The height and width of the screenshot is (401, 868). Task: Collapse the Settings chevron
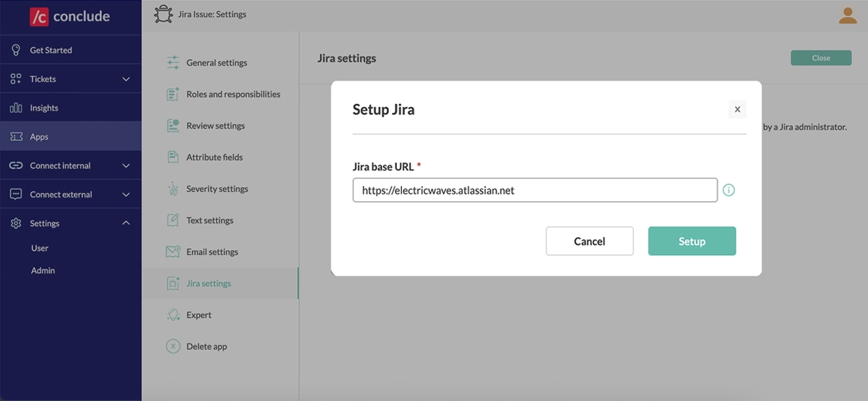pyautogui.click(x=126, y=223)
